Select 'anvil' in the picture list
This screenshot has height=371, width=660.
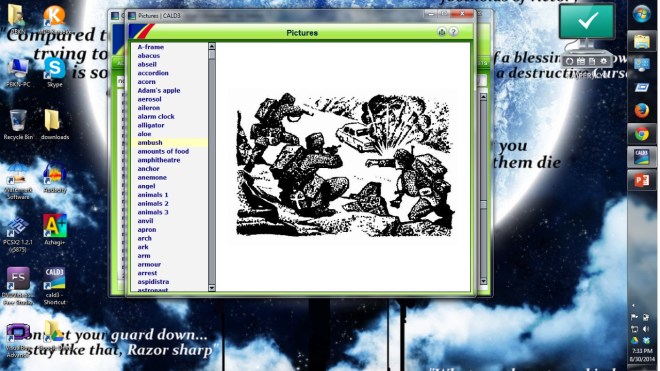coord(145,221)
